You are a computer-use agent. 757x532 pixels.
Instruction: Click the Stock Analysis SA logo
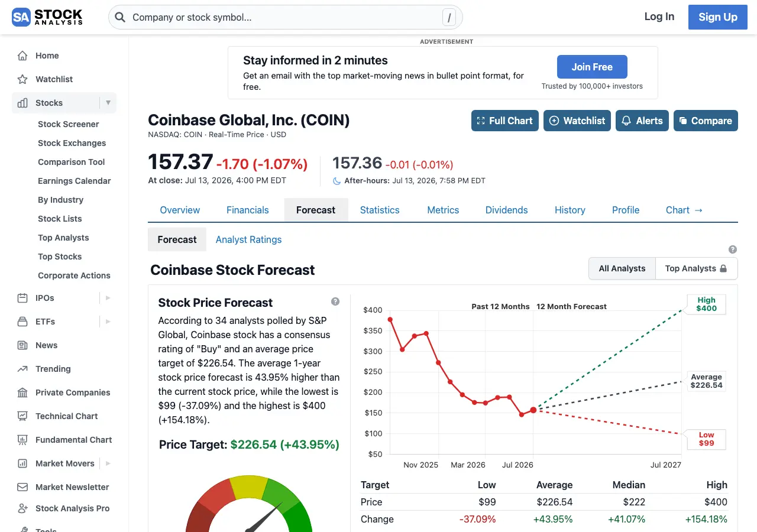click(x=47, y=17)
